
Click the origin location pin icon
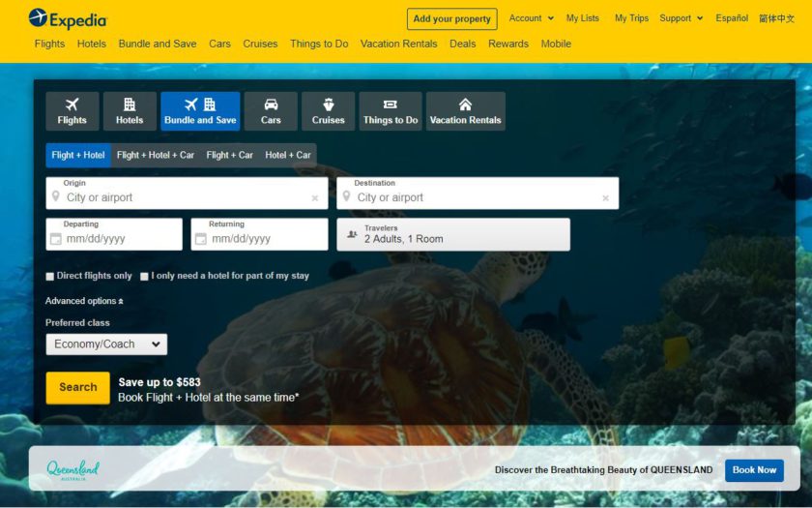click(x=55, y=196)
